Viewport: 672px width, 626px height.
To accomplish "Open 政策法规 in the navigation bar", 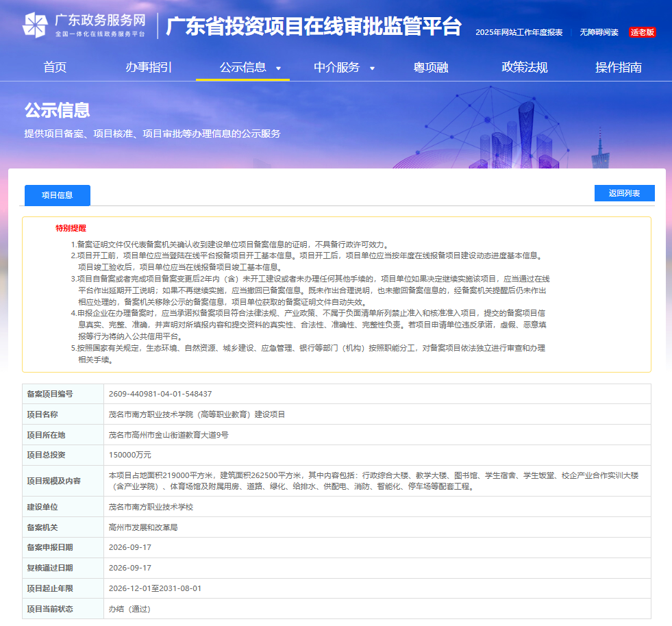I will click(x=525, y=67).
